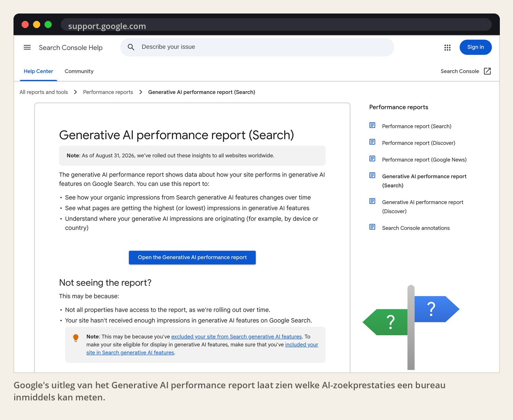Click the Describe your issue search field

pyautogui.click(x=257, y=47)
